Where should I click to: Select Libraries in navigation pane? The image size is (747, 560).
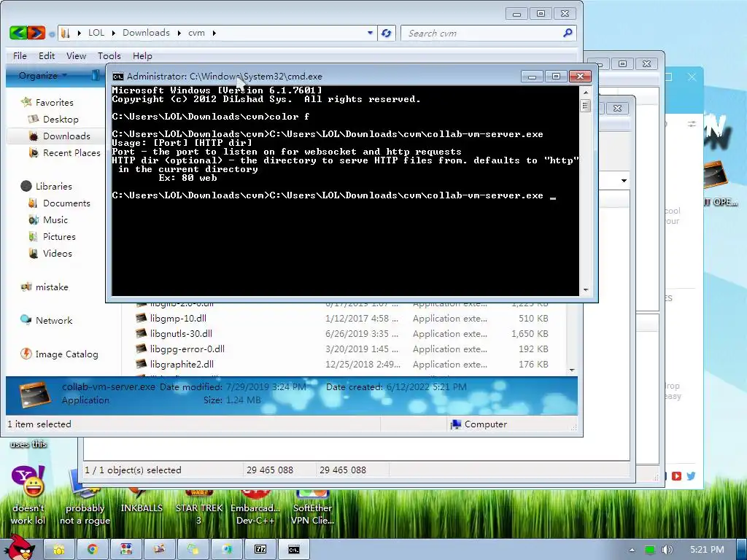click(x=53, y=186)
